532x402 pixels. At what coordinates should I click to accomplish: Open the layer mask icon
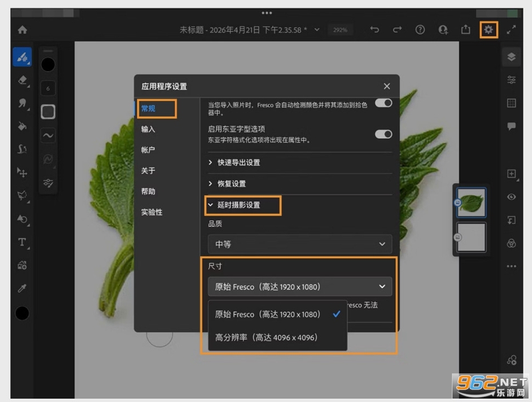[x=511, y=220]
